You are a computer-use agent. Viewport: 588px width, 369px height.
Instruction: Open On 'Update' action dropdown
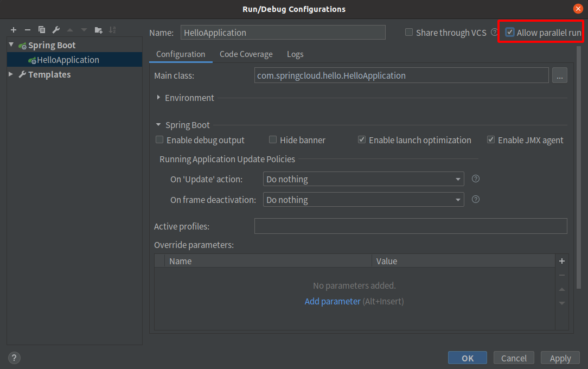[363, 179]
